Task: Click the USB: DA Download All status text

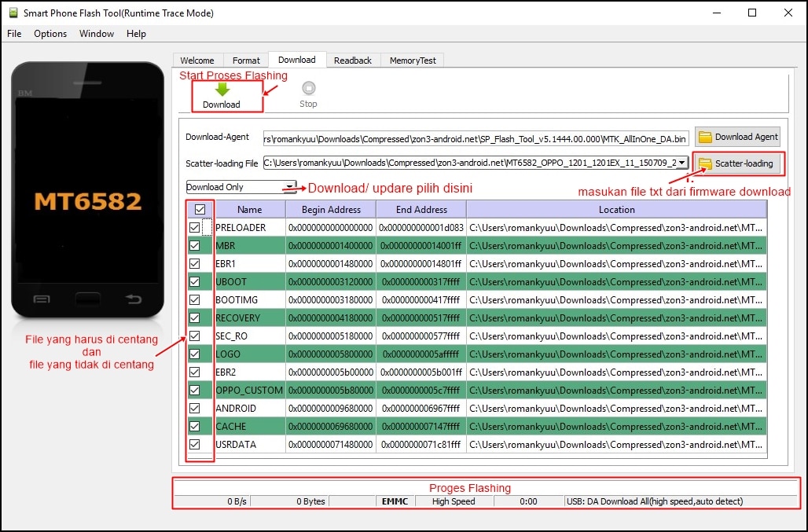Action: (655, 501)
